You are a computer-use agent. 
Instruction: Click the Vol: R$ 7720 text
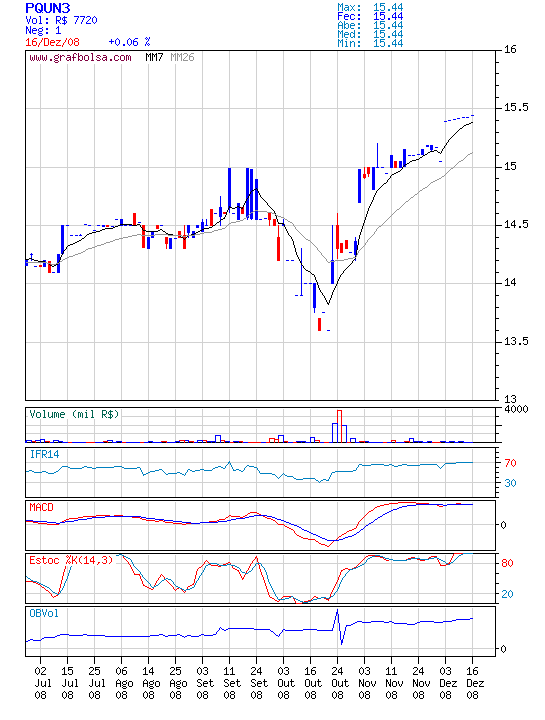61,20
